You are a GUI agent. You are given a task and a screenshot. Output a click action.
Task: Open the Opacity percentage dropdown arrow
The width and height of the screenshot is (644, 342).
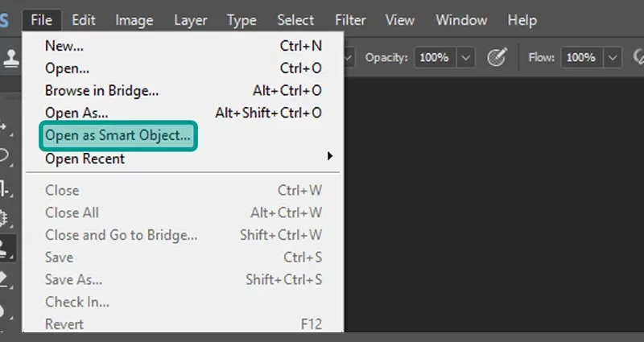tap(465, 57)
